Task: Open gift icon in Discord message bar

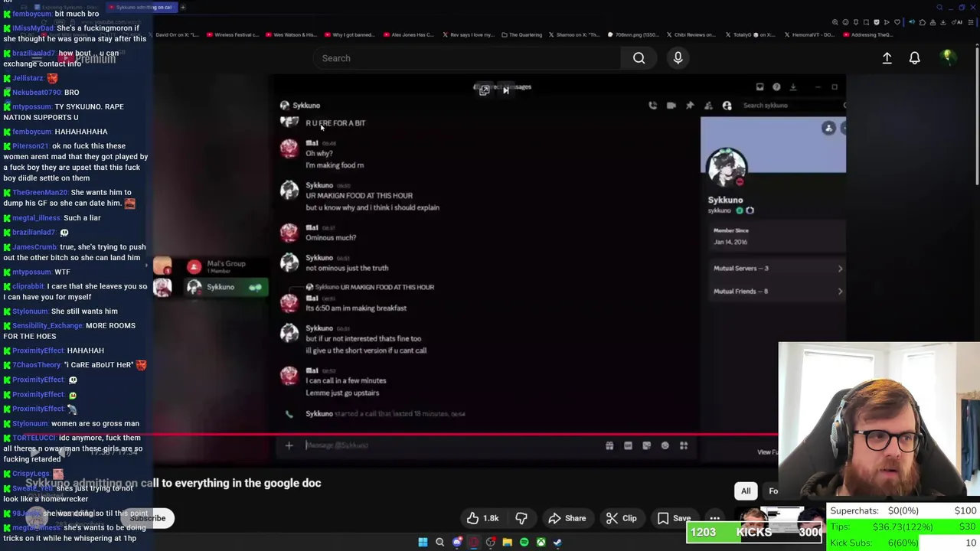Action: tap(609, 445)
